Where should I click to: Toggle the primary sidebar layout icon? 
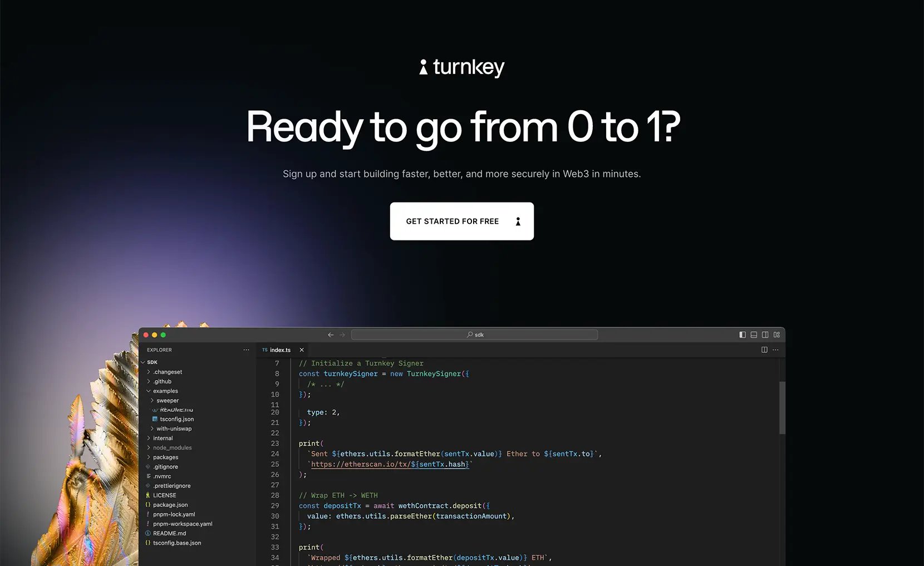742,334
